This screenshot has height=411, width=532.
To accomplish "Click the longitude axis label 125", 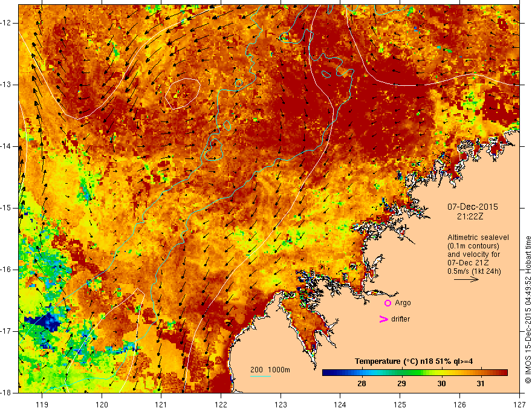I will pyautogui.click(x=400, y=404).
